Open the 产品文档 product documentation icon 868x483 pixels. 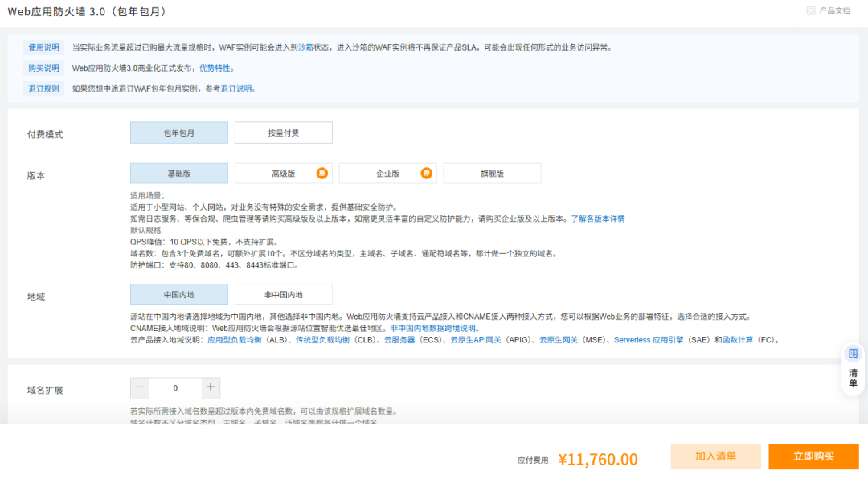[x=811, y=11]
